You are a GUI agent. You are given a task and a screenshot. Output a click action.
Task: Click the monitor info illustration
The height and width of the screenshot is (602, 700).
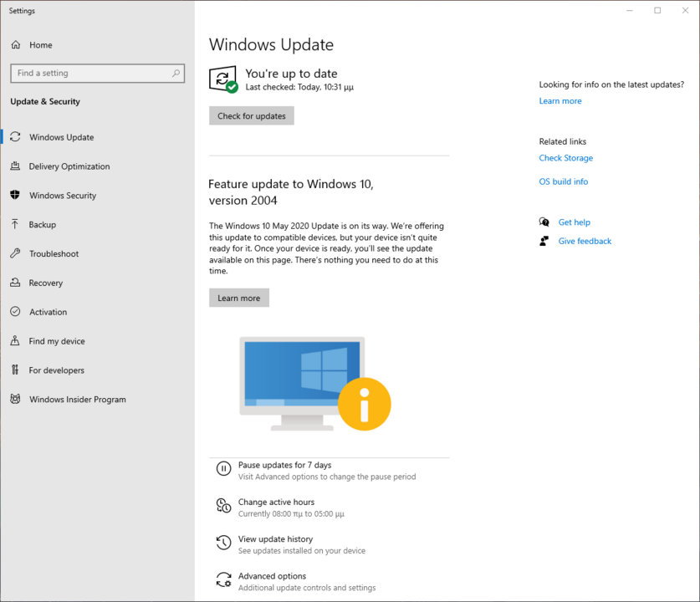[x=314, y=384]
